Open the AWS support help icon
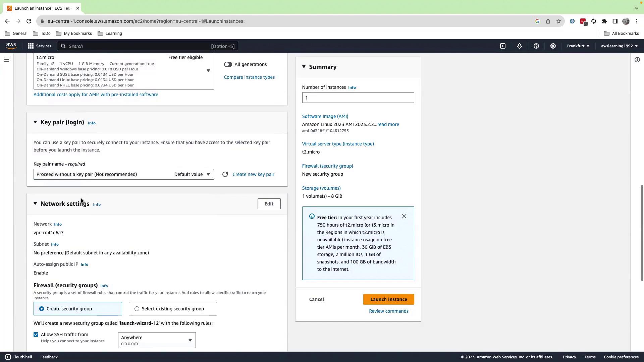Screen dimensions: 644x362 pos(536,46)
